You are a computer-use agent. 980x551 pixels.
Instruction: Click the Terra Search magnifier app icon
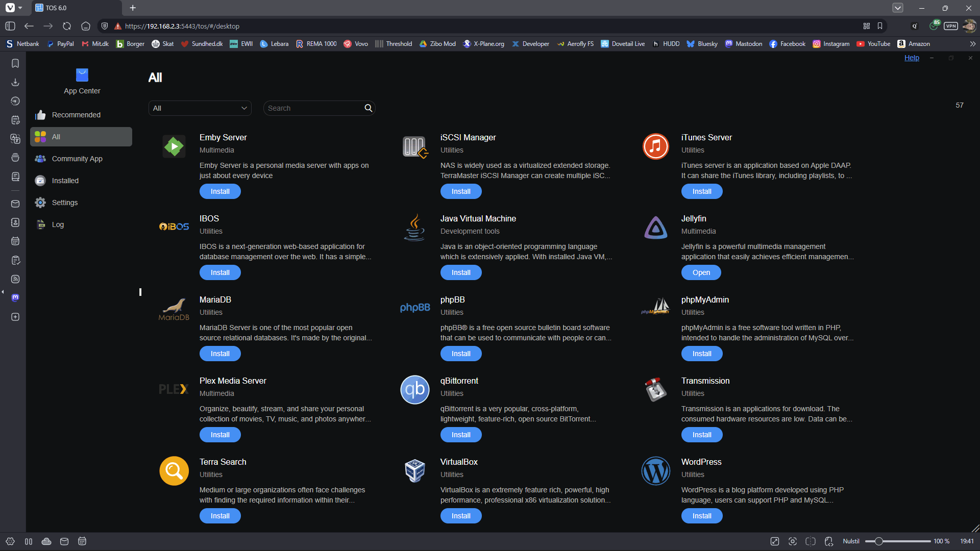(x=174, y=470)
